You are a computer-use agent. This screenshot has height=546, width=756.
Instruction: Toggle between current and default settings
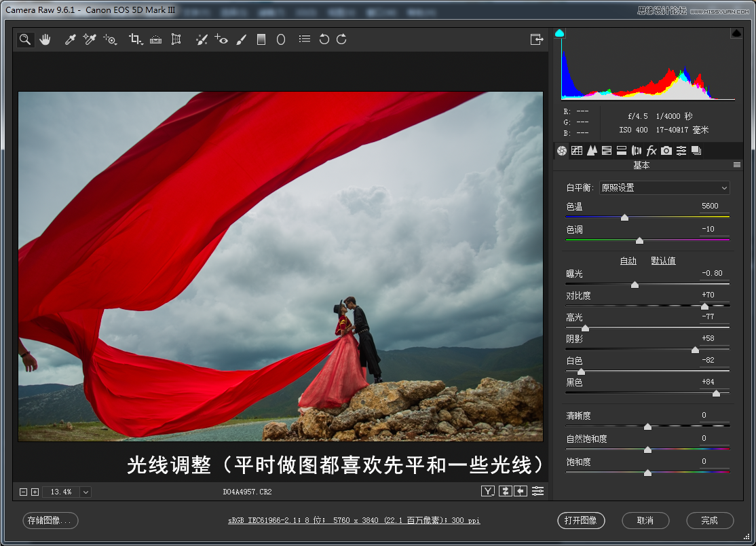point(537,491)
